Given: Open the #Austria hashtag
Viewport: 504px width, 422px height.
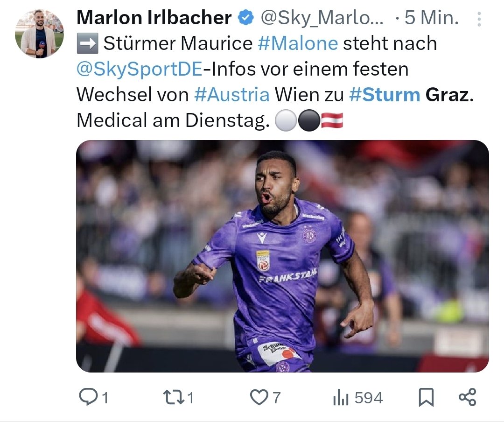Looking at the screenshot, I should click(x=232, y=95).
